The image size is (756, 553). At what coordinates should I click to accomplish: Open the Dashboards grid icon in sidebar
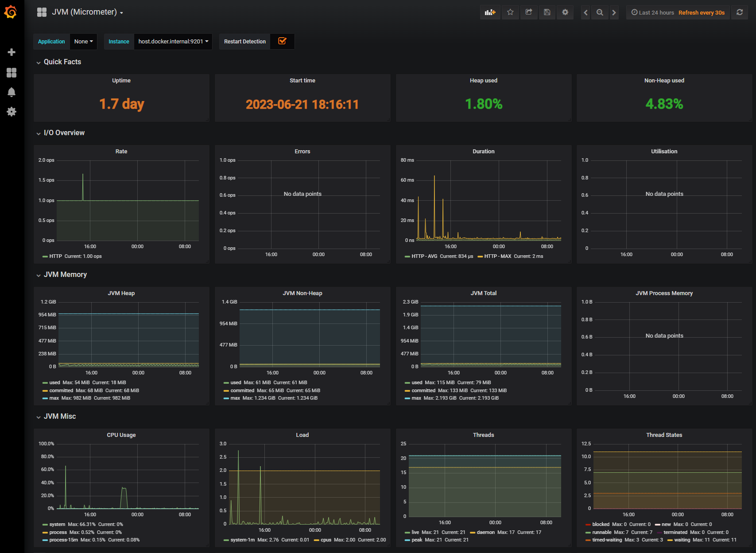[x=12, y=73]
